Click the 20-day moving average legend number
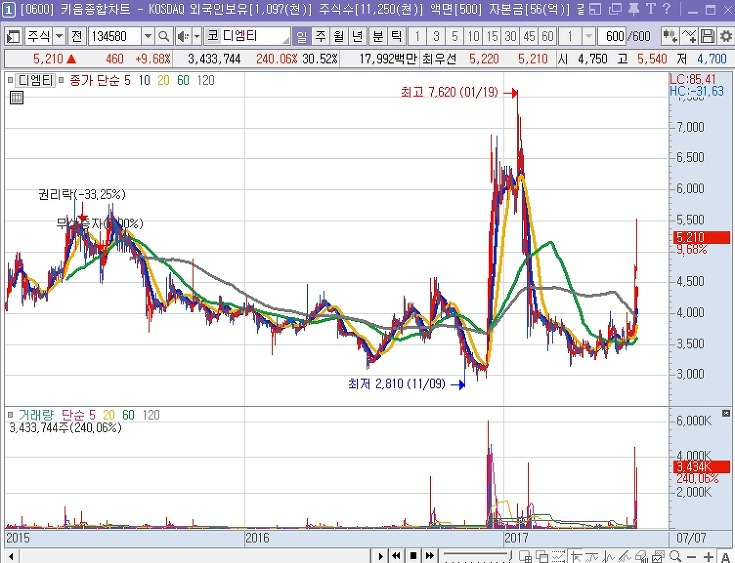Image resolution: width=735 pixels, height=563 pixels. coord(163,81)
